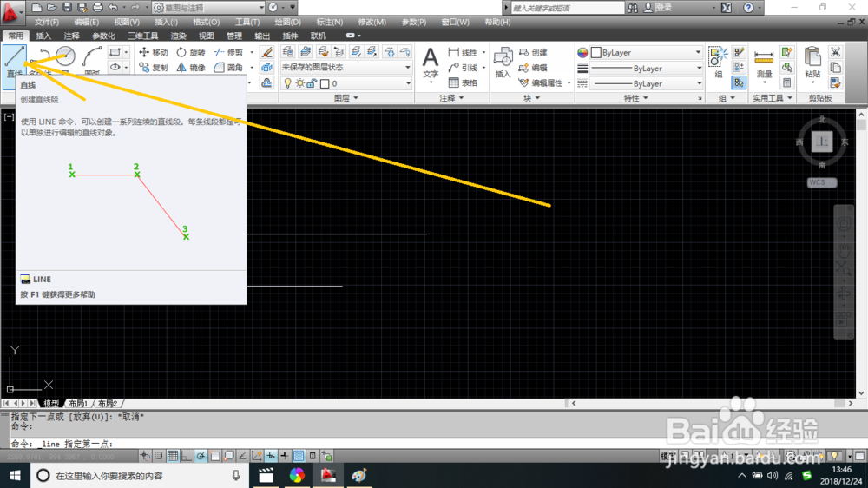868x488 pixels.
Task: Toggle layer lock icon in layer dropdown
Action: (x=312, y=83)
